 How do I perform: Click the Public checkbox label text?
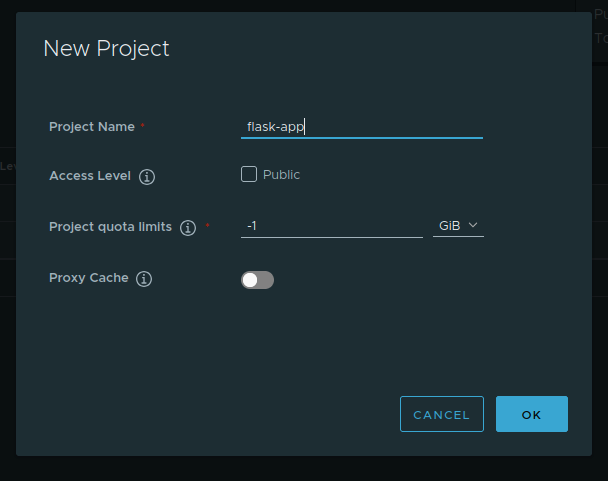click(x=281, y=175)
